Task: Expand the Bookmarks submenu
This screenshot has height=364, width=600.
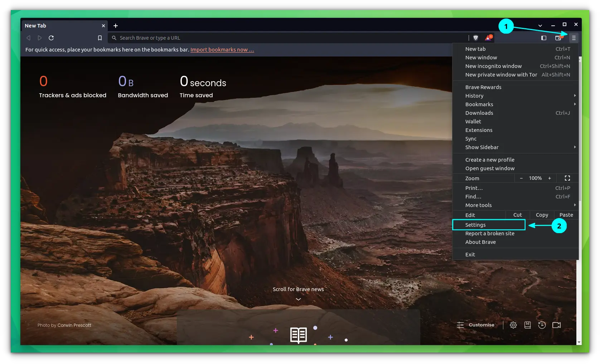Action: [516, 104]
